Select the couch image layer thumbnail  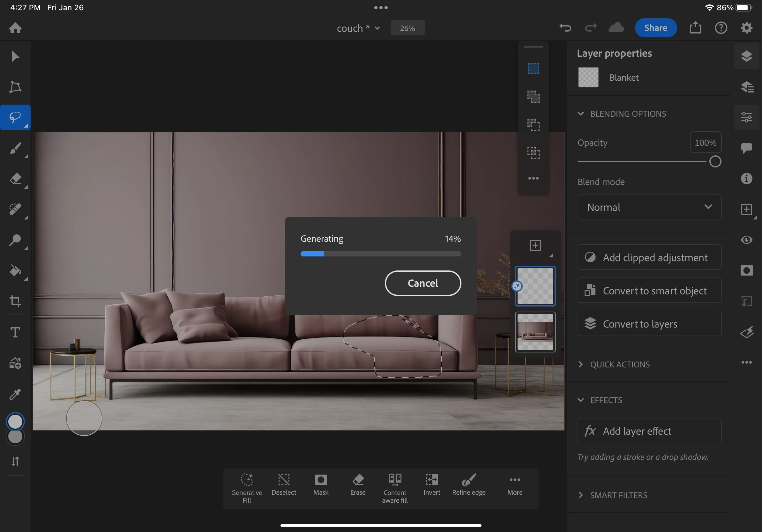pyautogui.click(x=535, y=332)
